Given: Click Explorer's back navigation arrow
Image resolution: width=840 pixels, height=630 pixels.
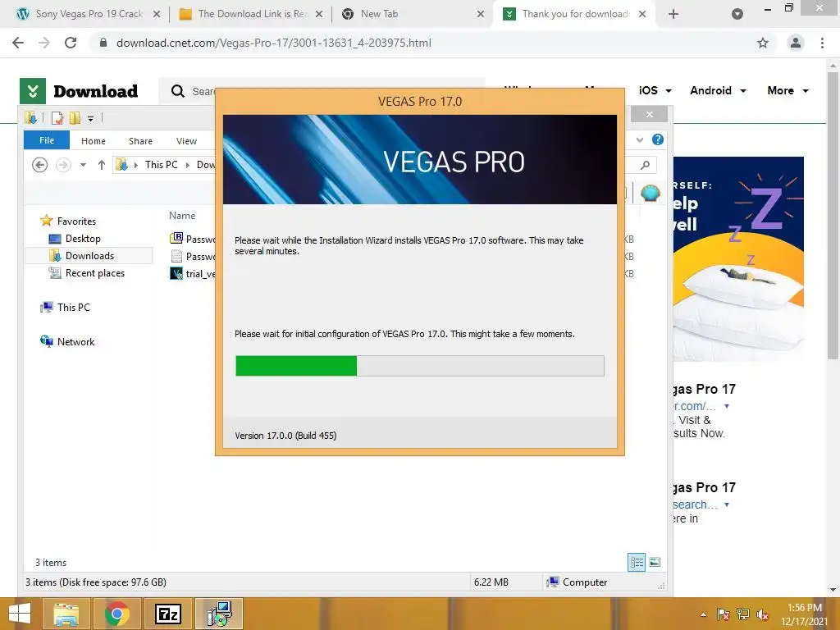Looking at the screenshot, I should tap(39, 165).
